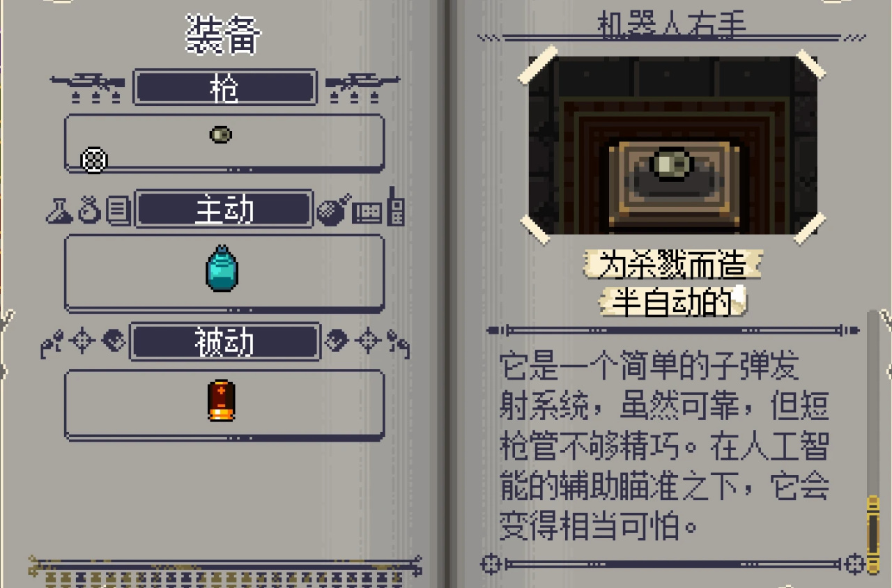The height and width of the screenshot is (588, 892).
Task: Click the flask icon beside 主动 header
Action: [x=59, y=210]
